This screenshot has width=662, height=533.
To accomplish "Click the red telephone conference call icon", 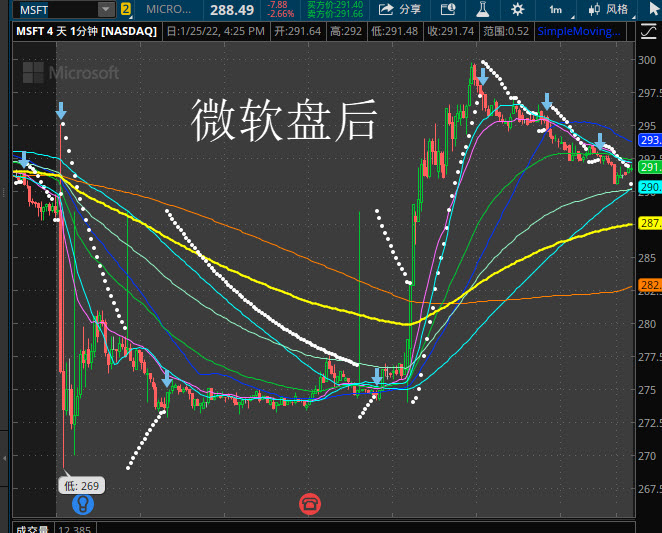I will 310,504.
